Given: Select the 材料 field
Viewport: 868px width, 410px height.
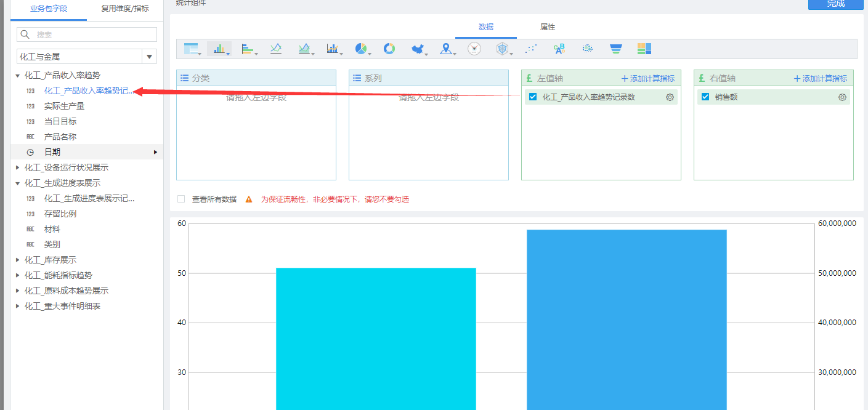Looking at the screenshot, I should [52, 229].
